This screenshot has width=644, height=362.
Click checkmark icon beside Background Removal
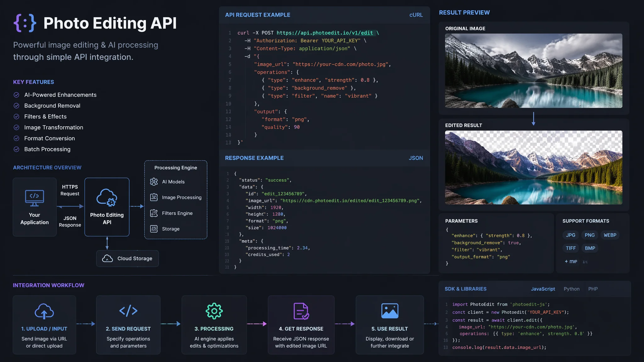pyautogui.click(x=17, y=106)
